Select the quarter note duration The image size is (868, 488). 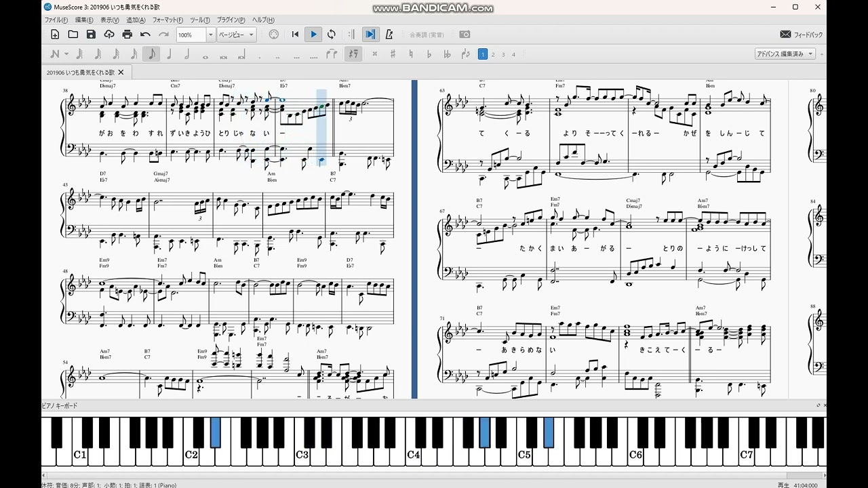[170, 54]
